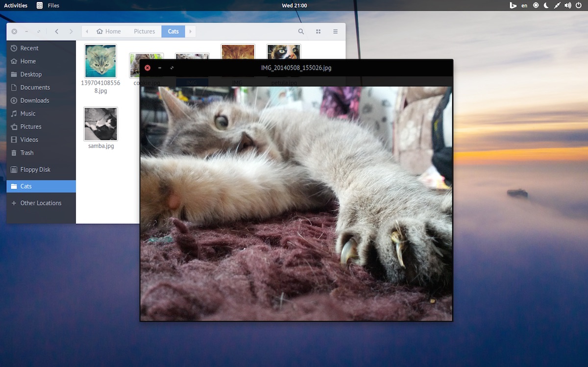
Task: Select the samba.jpg thumbnail
Action: [100, 124]
